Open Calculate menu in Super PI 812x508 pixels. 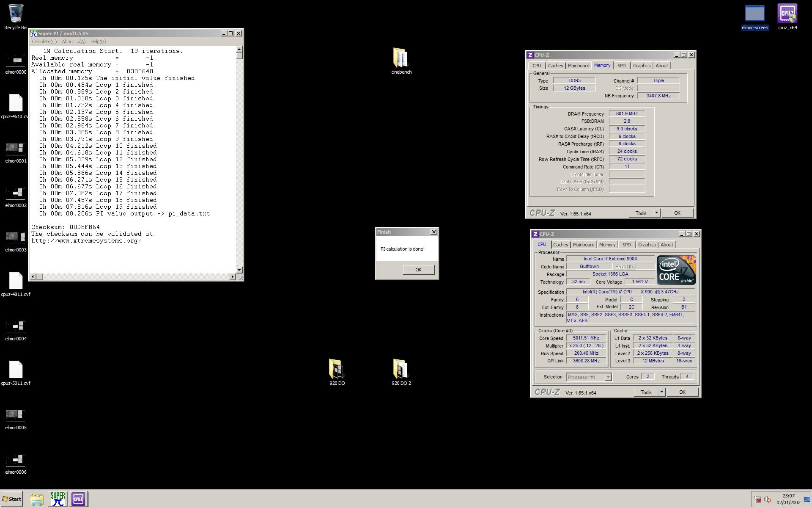coord(44,41)
